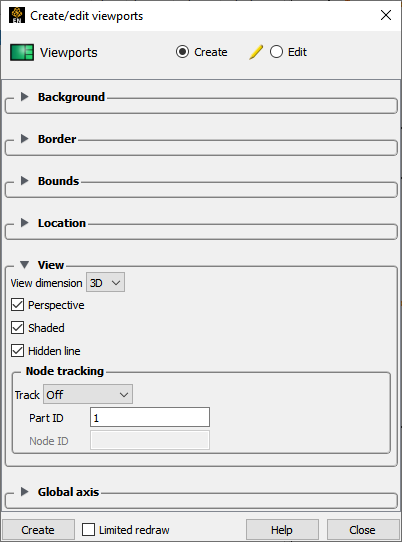Screen dimensions: 402x554
Task: Click the EnSight app icon in title bar
Action: tap(17, 15)
